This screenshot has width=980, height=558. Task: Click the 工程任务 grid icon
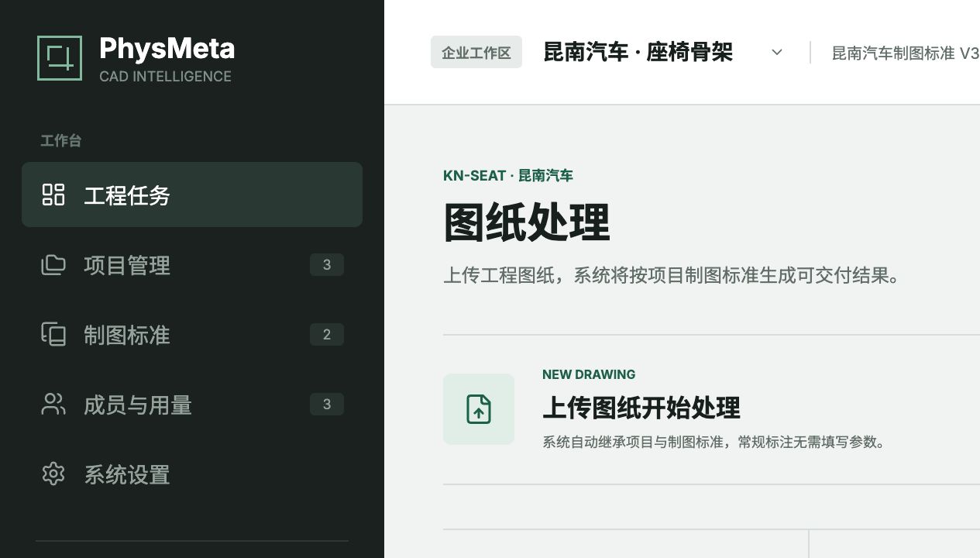pyautogui.click(x=53, y=195)
